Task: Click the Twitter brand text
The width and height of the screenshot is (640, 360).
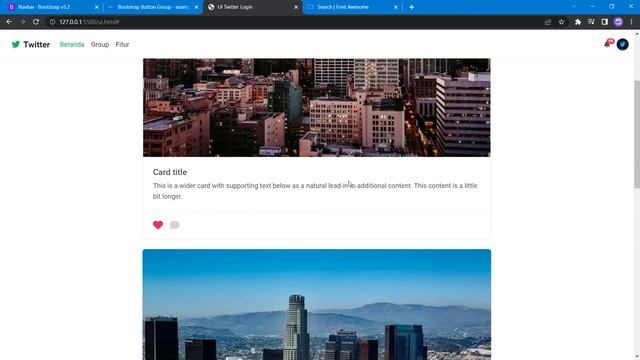Action: pyautogui.click(x=36, y=44)
